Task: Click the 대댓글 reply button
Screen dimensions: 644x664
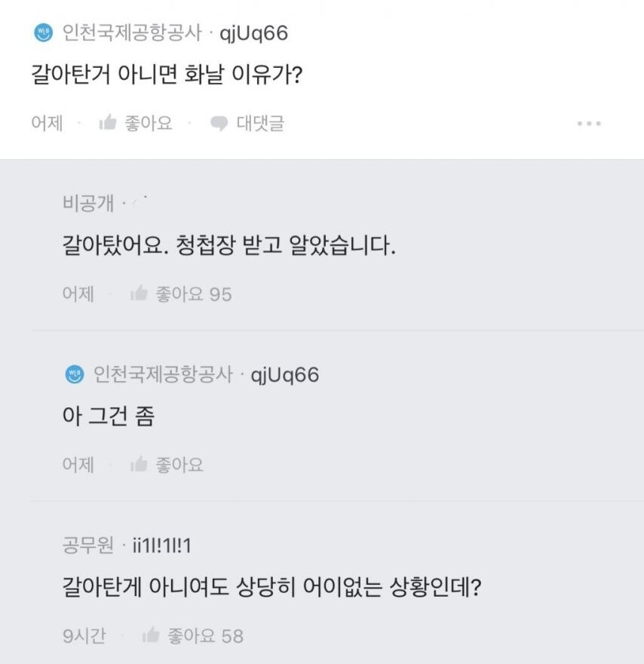Action: (260, 123)
